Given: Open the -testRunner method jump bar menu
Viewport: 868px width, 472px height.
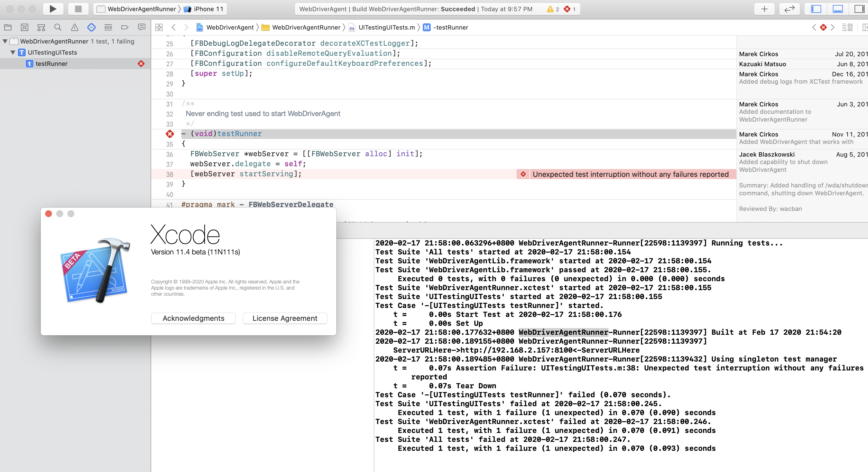Looking at the screenshot, I should (x=446, y=27).
